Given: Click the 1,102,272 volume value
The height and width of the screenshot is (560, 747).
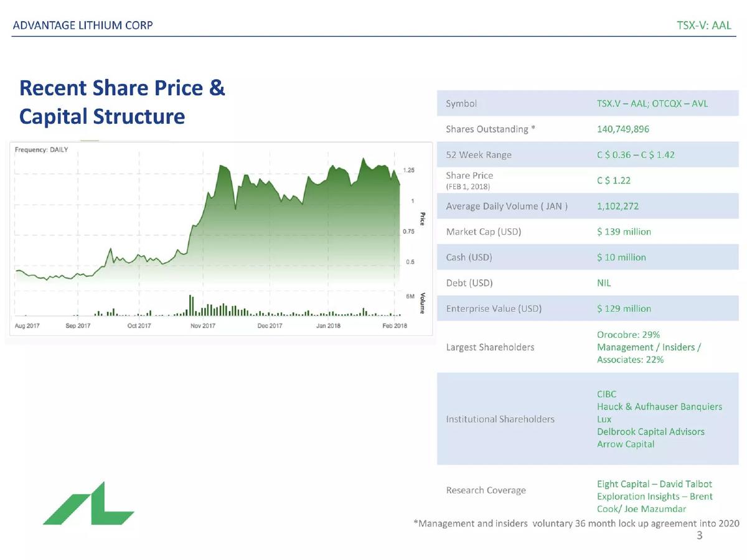Looking at the screenshot, I should pos(618,206).
